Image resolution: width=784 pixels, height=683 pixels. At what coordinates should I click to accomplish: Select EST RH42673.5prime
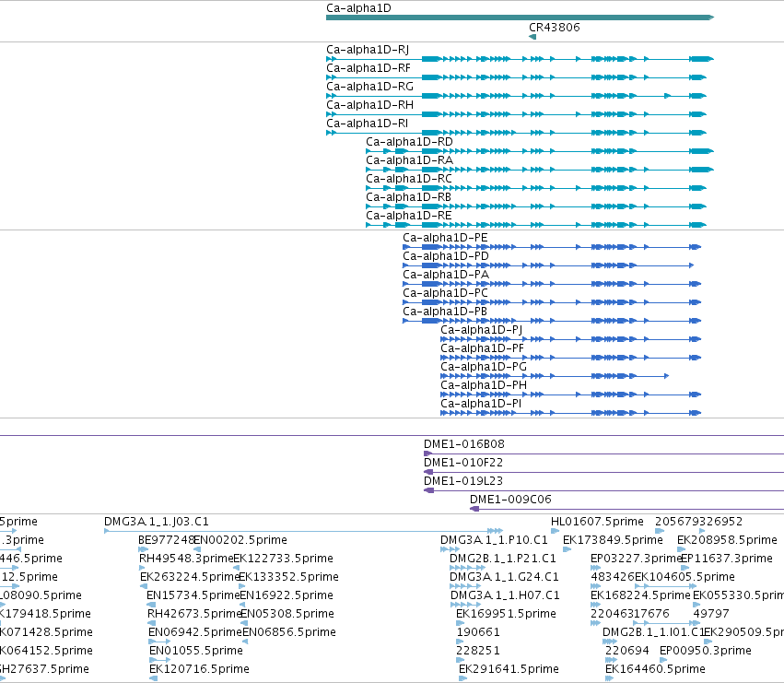coord(152,623)
